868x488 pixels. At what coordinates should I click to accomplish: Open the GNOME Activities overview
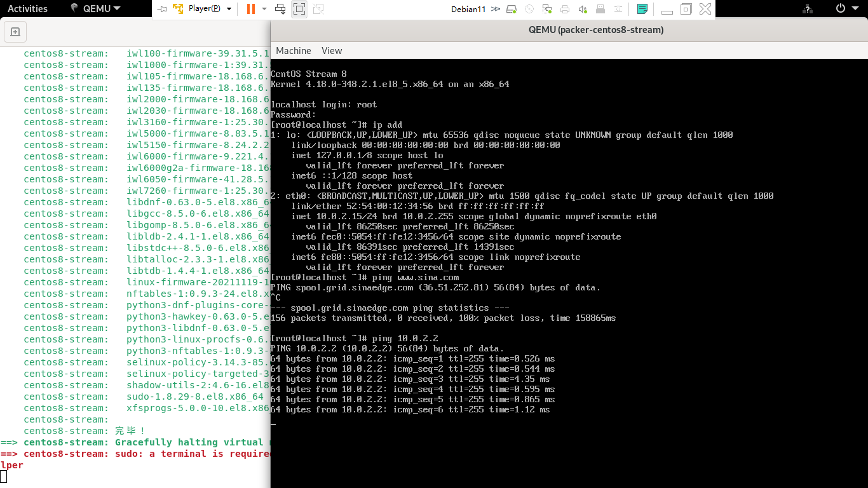[27, 9]
